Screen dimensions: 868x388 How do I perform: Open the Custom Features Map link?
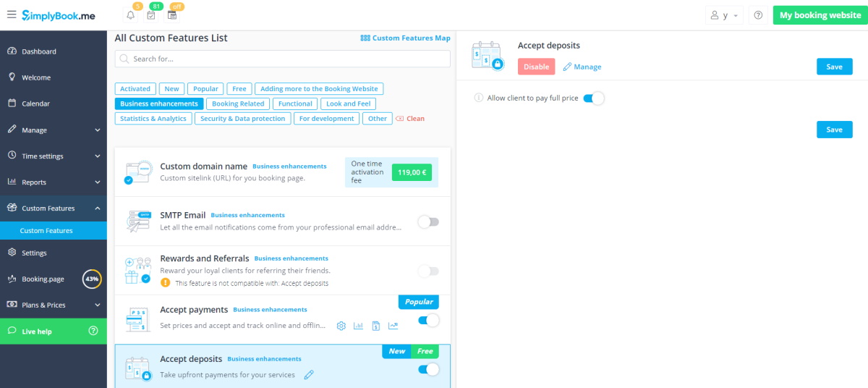click(x=405, y=38)
